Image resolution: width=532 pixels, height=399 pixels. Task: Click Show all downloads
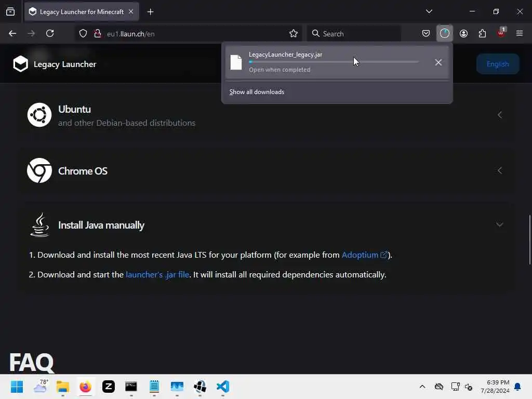coord(257,92)
